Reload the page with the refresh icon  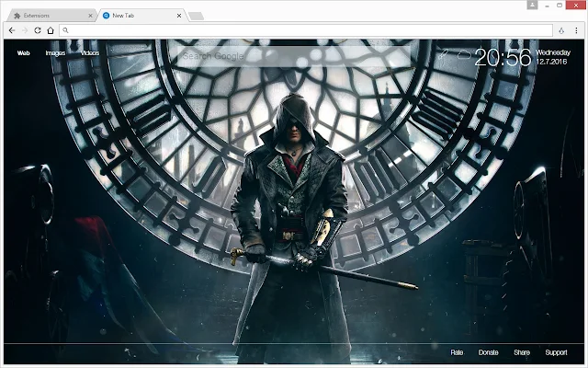(38, 30)
